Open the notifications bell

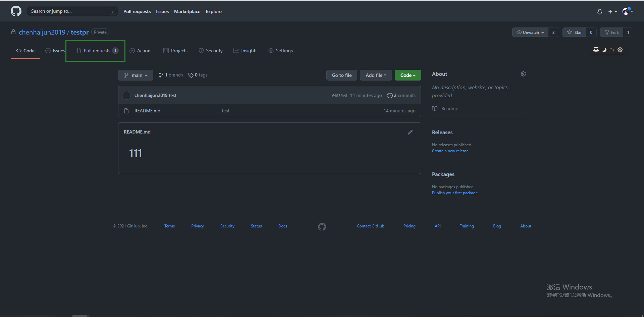pyautogui.click(x=600, y=11)
